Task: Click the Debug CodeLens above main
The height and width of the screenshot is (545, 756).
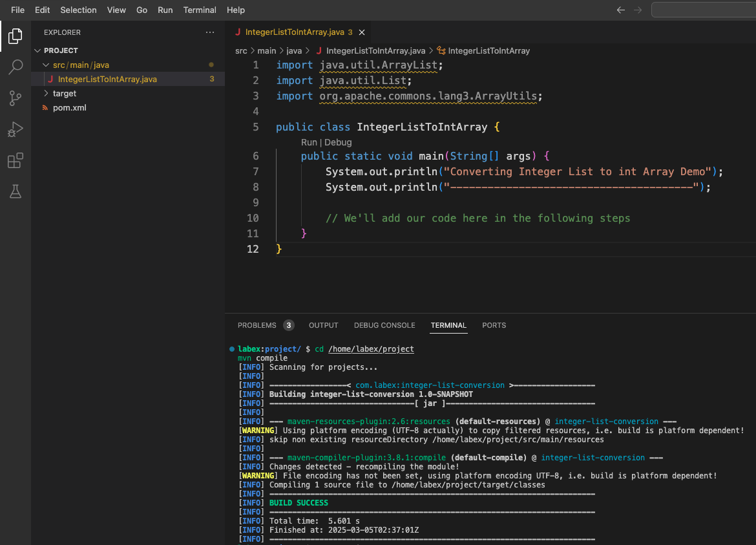Action: (x=338, y=142)
